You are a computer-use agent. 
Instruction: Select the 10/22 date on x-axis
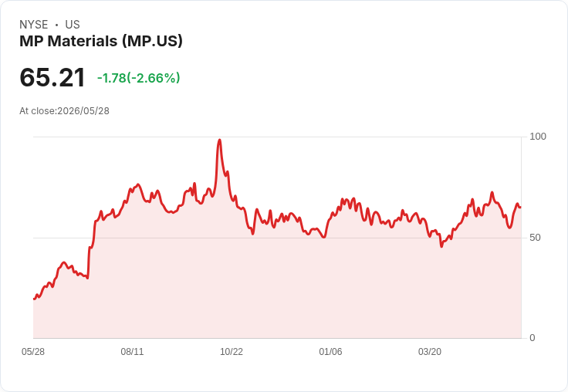[232, 352]
